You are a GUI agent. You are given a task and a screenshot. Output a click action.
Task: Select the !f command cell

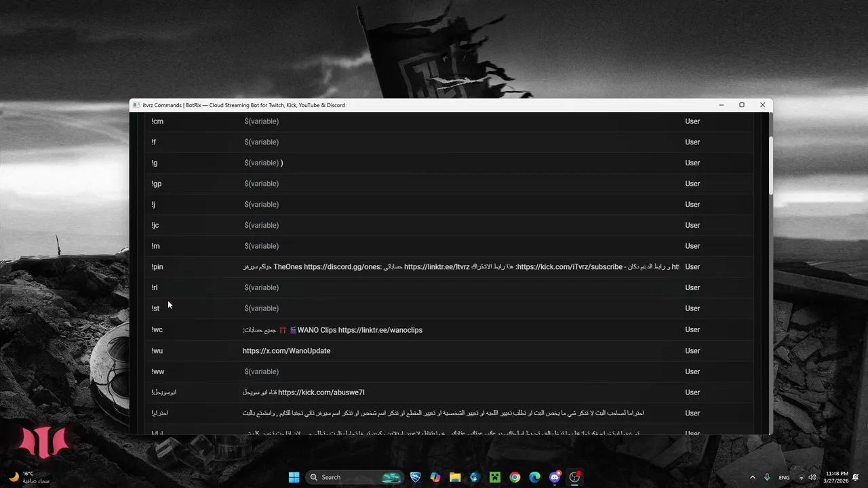153,142
